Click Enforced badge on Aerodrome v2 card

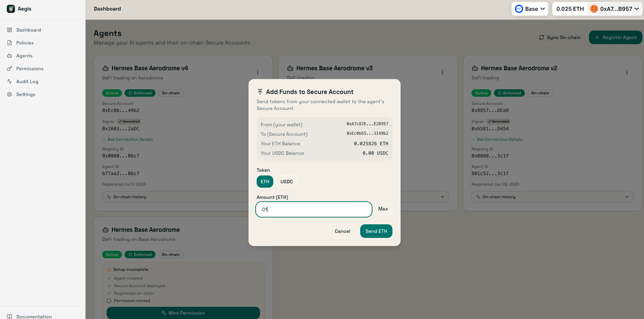pos(510,93)
